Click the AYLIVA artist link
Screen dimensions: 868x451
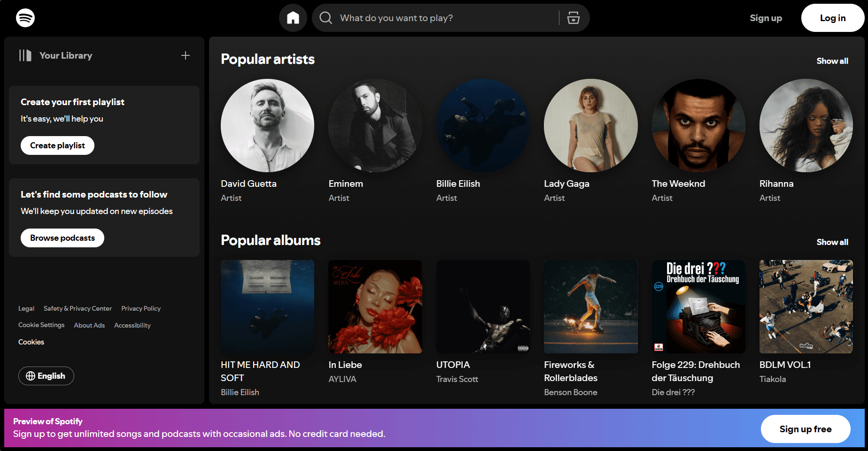click(342, 379)
